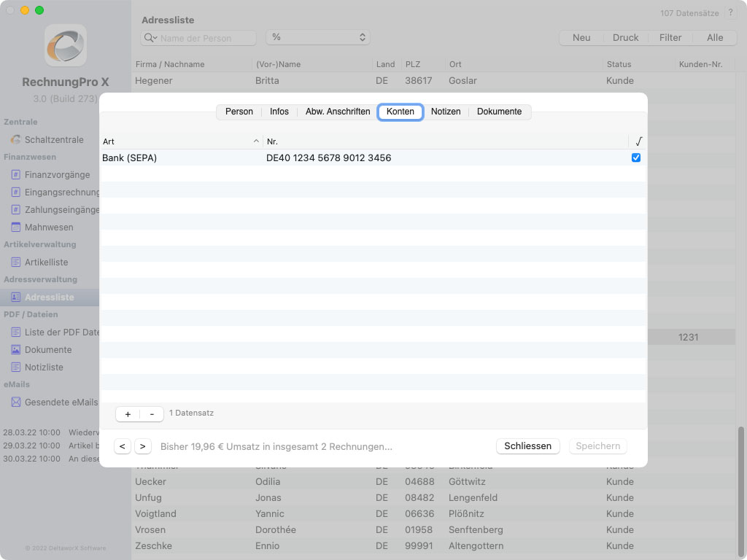Viewport: 747px width, 560px height.
Task: Switch to the Person tab
Action: coord(239,112)
